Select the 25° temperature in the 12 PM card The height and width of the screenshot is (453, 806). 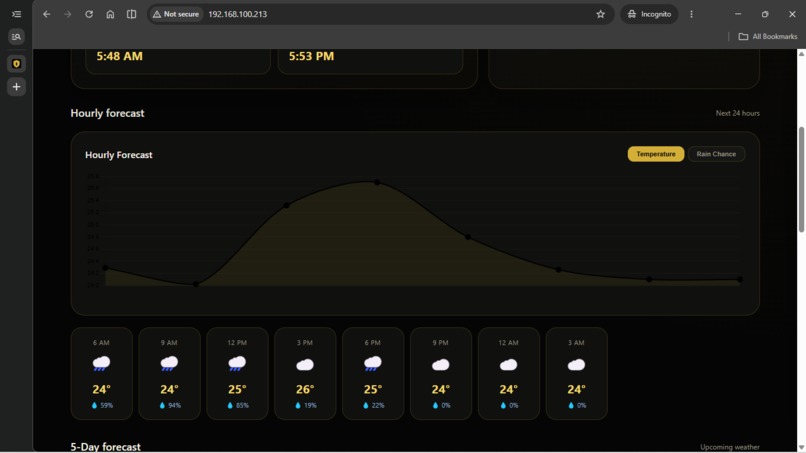pos(237,389)
